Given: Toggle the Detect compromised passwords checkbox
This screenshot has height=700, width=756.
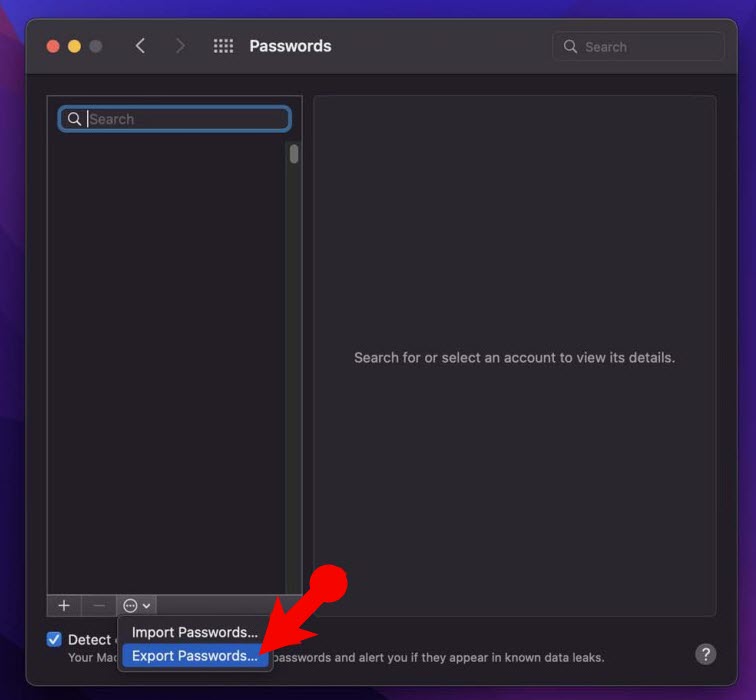Looking at the screenshot, I should point(54,639).
